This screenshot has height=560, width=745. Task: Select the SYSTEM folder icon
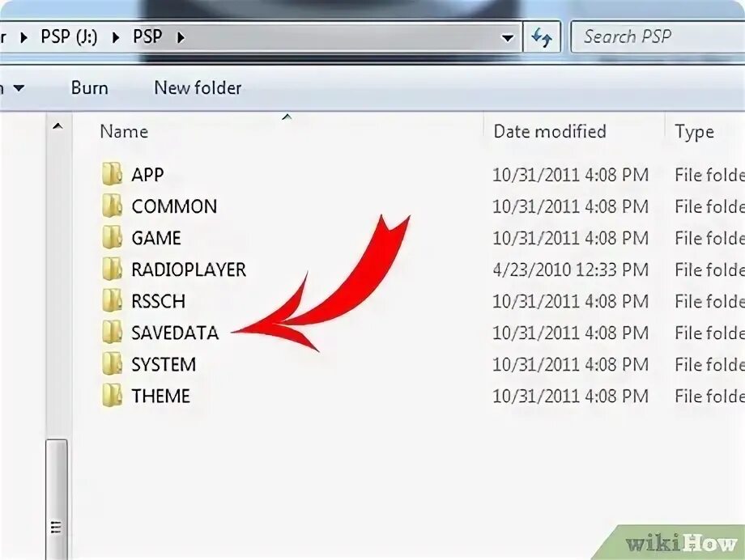pos(112,364)
